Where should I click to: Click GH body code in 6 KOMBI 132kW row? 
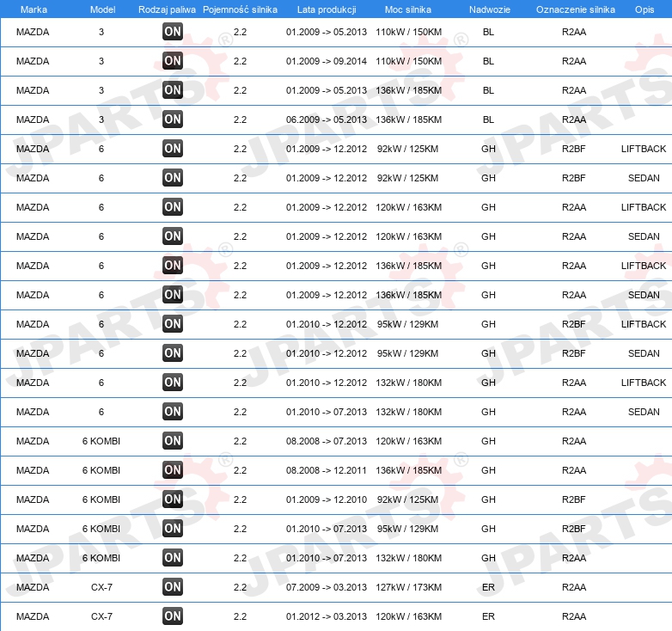[x=488, y=558]
